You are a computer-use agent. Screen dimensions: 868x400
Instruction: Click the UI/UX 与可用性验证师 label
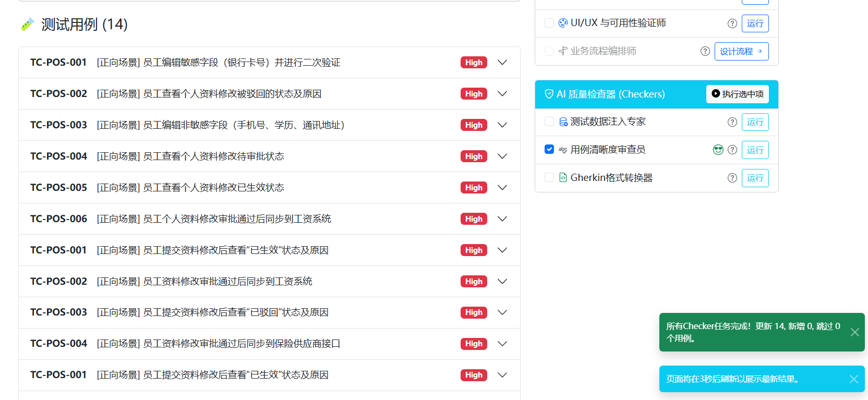(618, 23)
